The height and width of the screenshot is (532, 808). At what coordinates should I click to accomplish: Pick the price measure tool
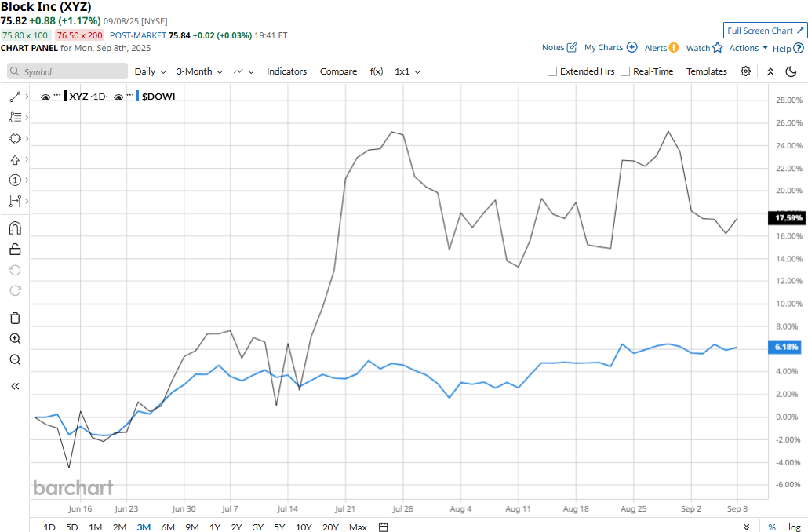coord(15,201)
